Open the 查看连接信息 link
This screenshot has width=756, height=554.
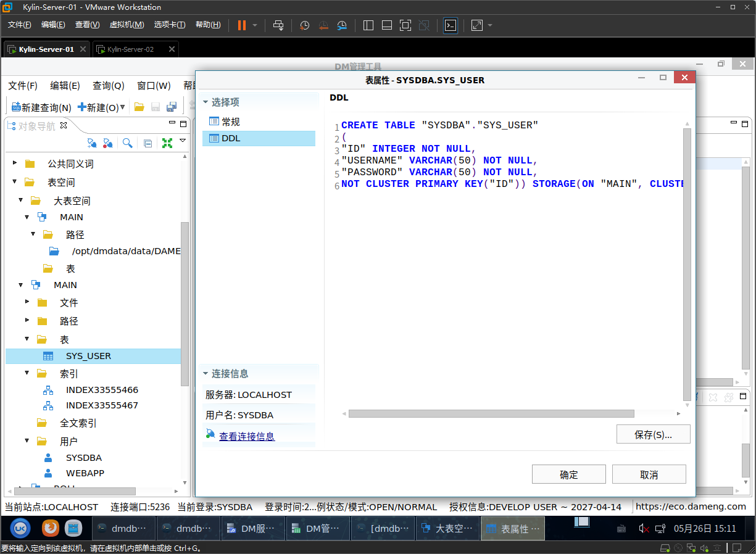[247, 436]
